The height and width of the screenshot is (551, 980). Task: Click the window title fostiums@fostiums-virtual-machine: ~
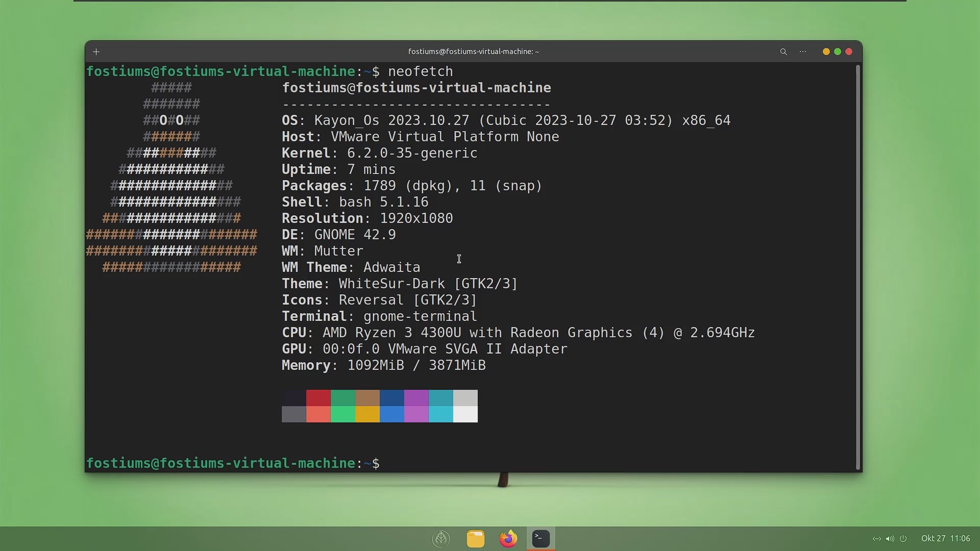click(474, 52)
